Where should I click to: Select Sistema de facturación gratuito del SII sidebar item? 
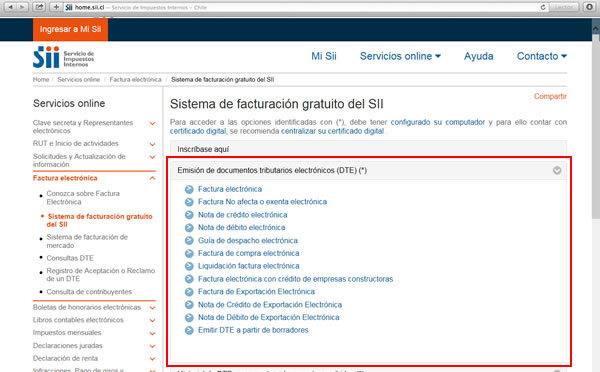pos(99,220)
